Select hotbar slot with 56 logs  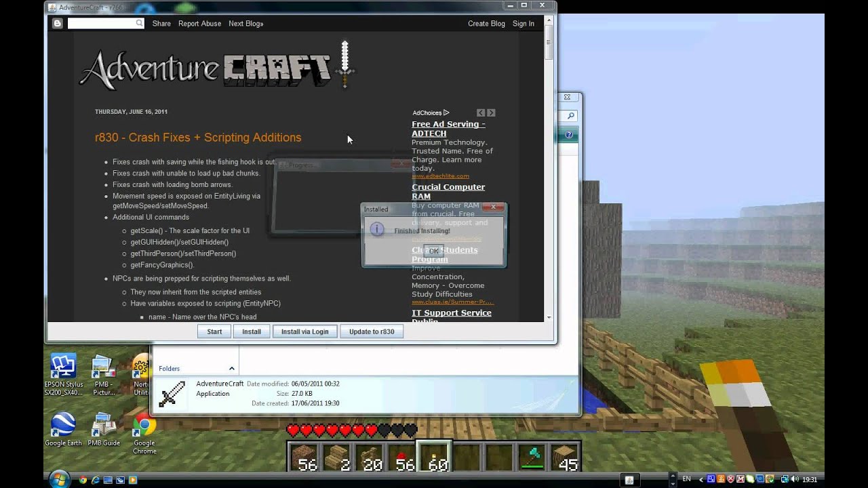[304, 456]
